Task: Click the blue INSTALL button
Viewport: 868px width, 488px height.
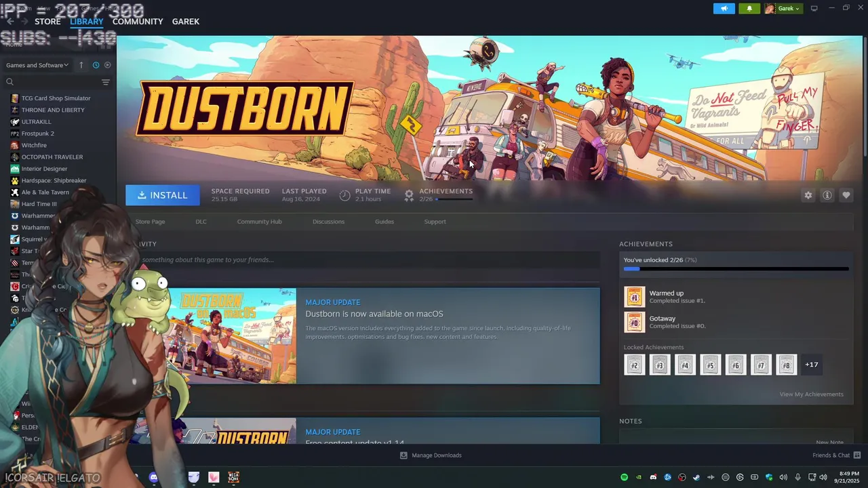Action: click(163, 195)
